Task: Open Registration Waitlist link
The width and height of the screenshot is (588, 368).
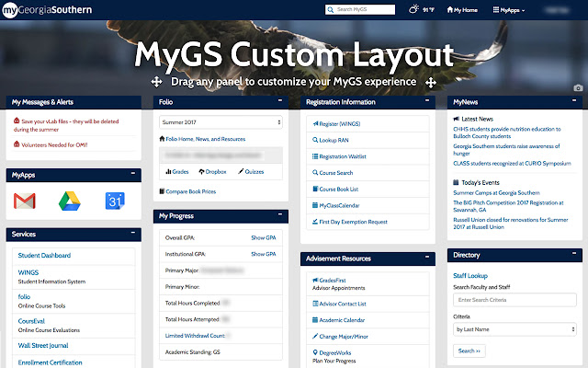Action: pos(339,156)
